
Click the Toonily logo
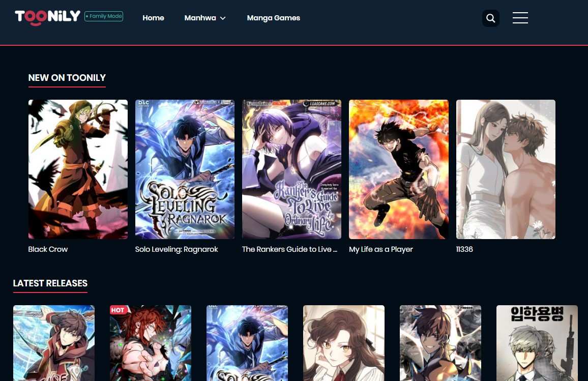pos(47,17)
